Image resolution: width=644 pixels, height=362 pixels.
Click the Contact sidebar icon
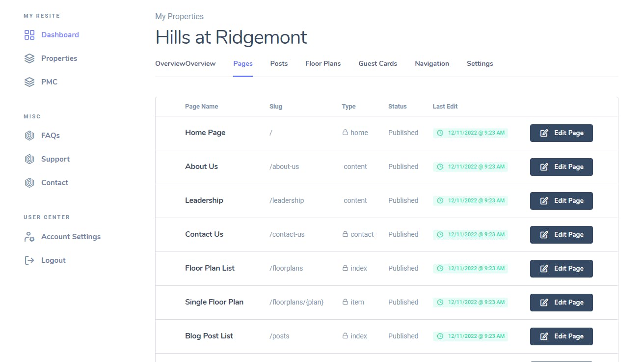[x=29, y=183]
